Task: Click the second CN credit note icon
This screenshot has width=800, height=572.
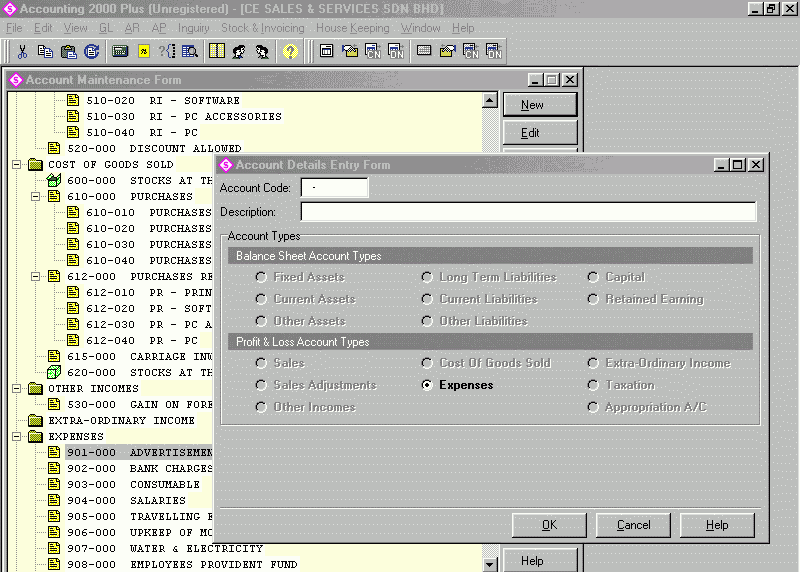Action: click(x=470, y=52)
